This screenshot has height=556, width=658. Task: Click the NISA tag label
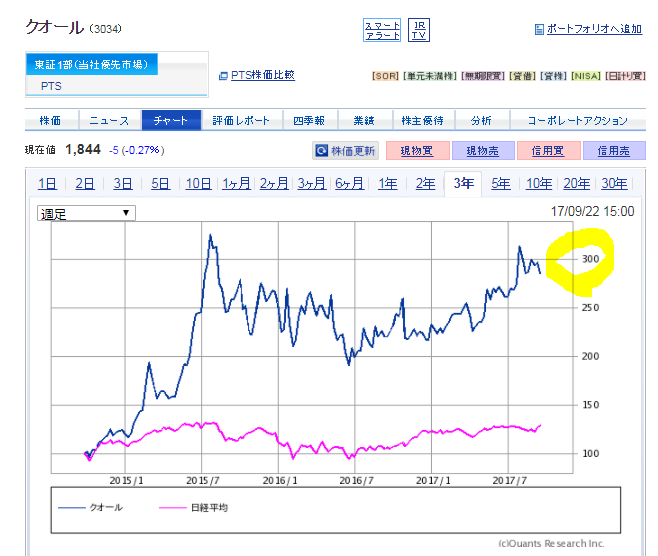[586, 76]
